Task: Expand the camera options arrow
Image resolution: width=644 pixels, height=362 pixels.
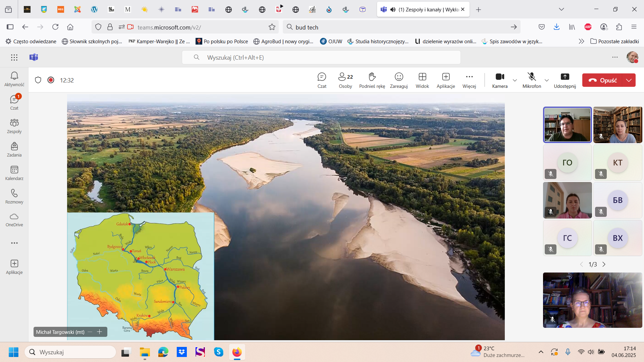Action: coord(515,80)
